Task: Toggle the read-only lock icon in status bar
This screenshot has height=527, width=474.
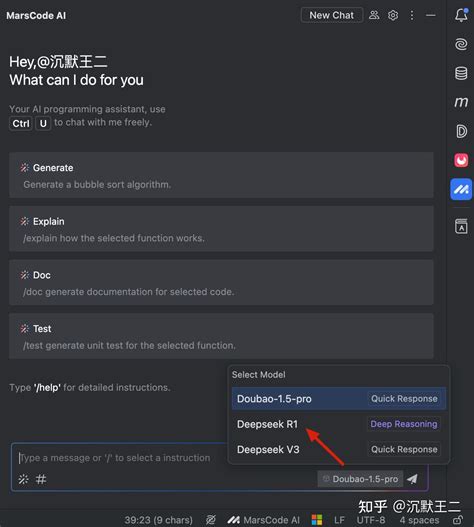Action: point(458,520)
